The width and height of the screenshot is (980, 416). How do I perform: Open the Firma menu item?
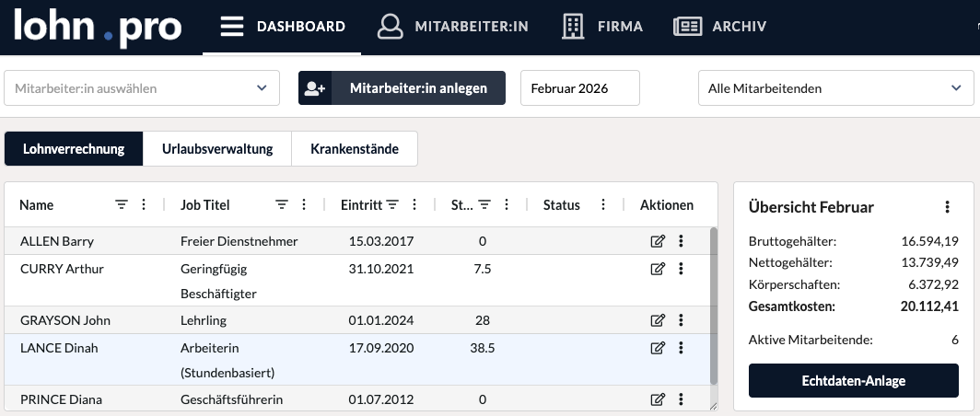tap(602, 26)
